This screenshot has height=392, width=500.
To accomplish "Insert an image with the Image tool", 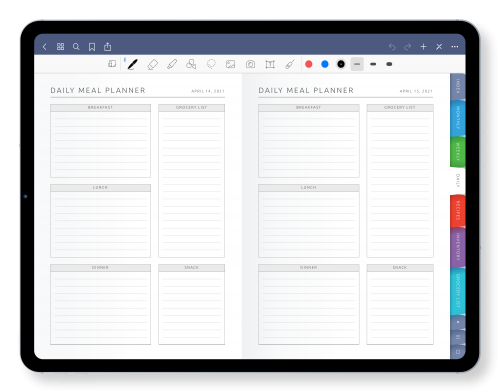I will tap(230, 64).
